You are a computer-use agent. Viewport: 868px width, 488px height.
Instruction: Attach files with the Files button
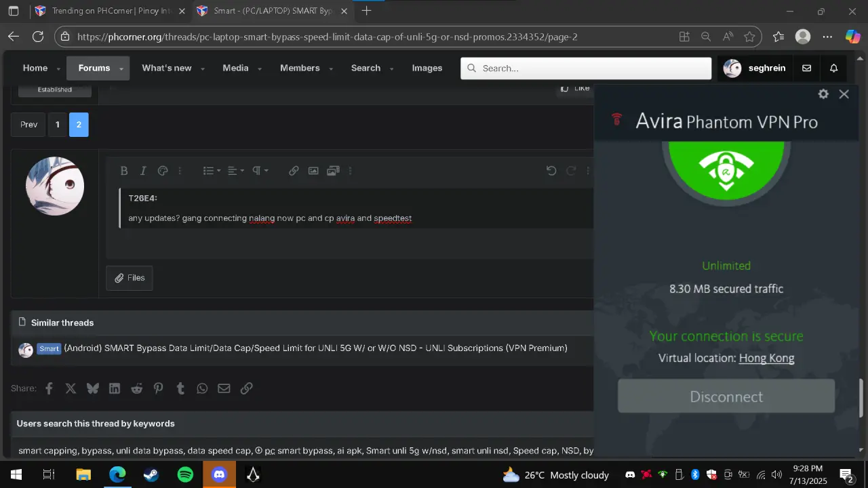pyautogui.click(x=130, y=278)
